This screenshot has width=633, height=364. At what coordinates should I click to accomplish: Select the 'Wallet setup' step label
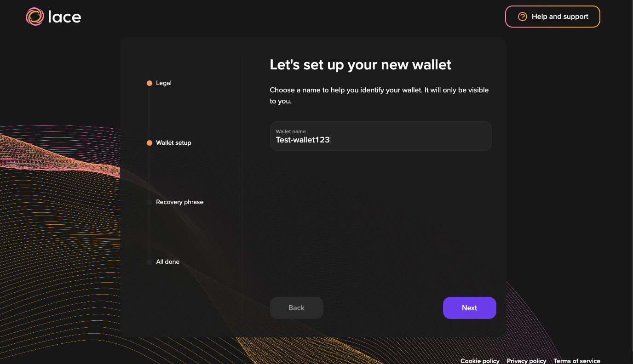click(x=174, y=142)
